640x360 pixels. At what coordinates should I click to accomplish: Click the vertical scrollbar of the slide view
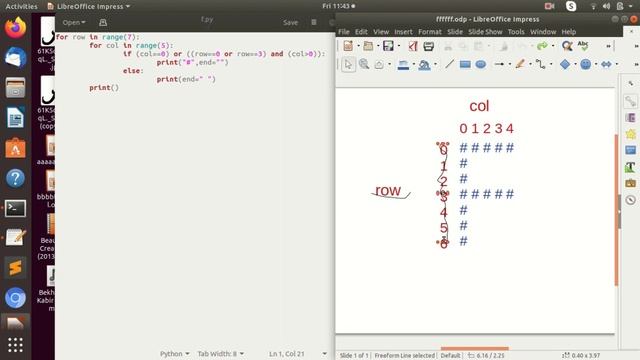pyautogui.click(x=616, y=210)
